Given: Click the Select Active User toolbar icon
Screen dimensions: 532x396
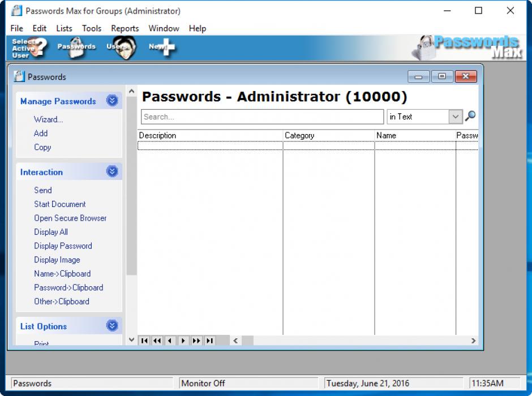Looking at the screenshot, I should [30, 48].
